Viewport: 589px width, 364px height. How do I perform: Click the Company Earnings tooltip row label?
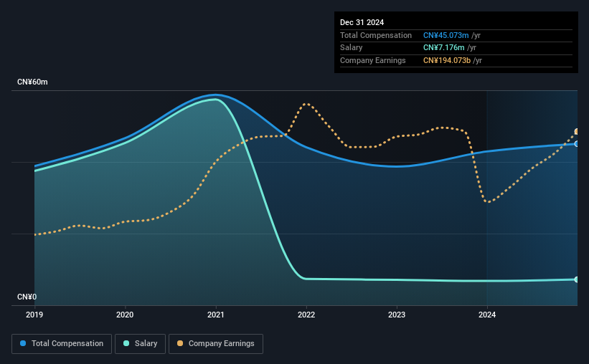[x=372, y=60]
